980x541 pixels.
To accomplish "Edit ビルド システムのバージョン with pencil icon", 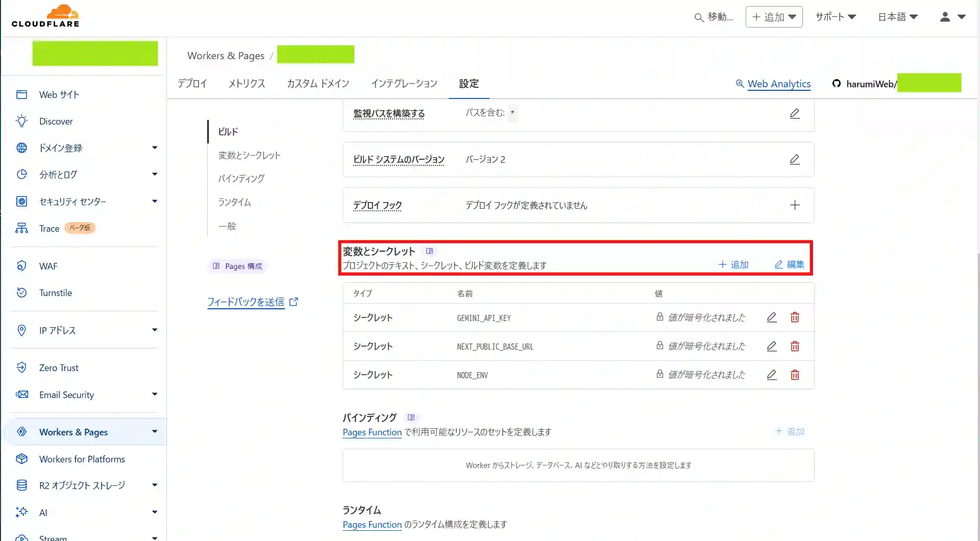I will click(x=795, y=159).
